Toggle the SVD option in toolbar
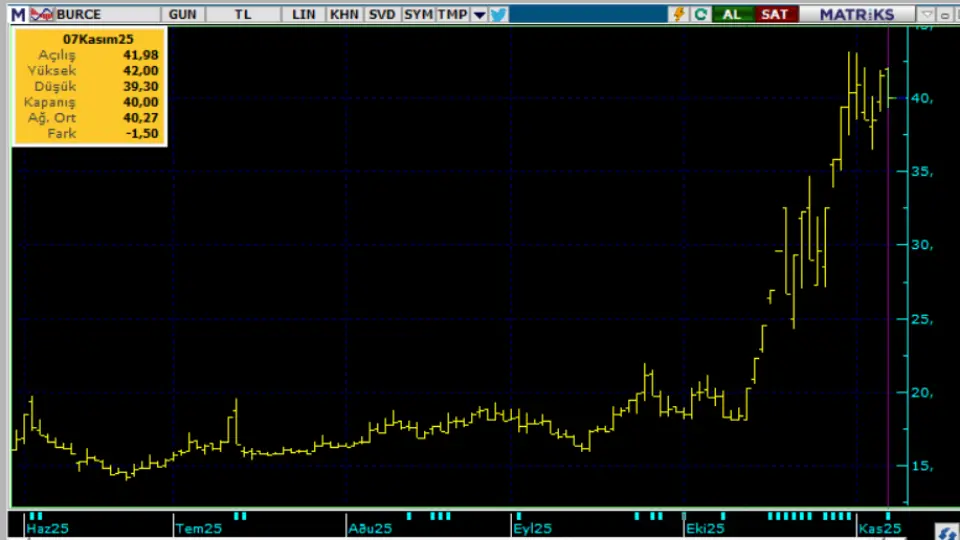 381,14
